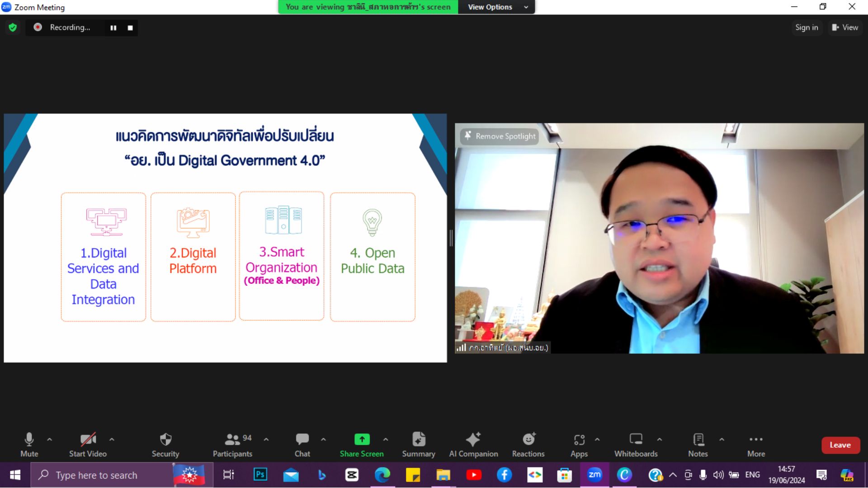Click the red Leave button
Viewport: 868px width, 488px height.
coord(840,445)
